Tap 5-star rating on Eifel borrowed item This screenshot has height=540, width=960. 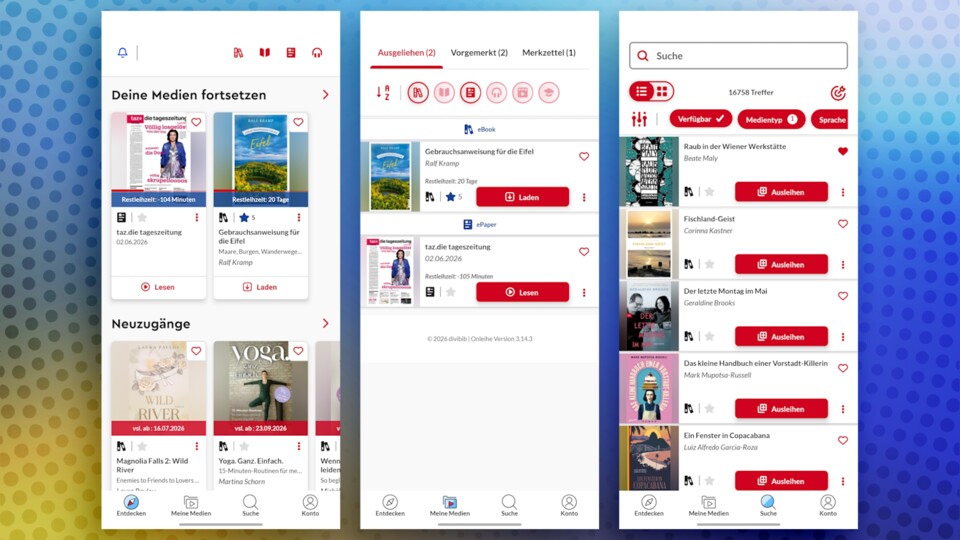pyautogui.click(x=453, y=197)
